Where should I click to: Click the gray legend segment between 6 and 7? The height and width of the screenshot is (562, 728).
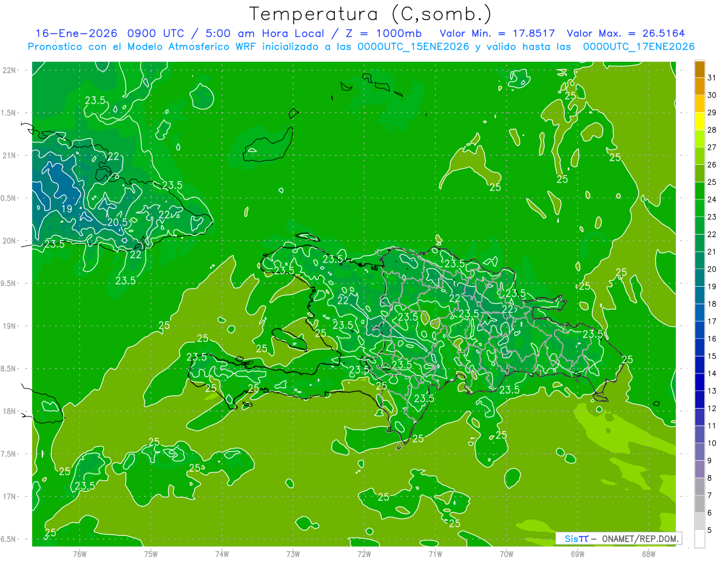pos(699,504)
